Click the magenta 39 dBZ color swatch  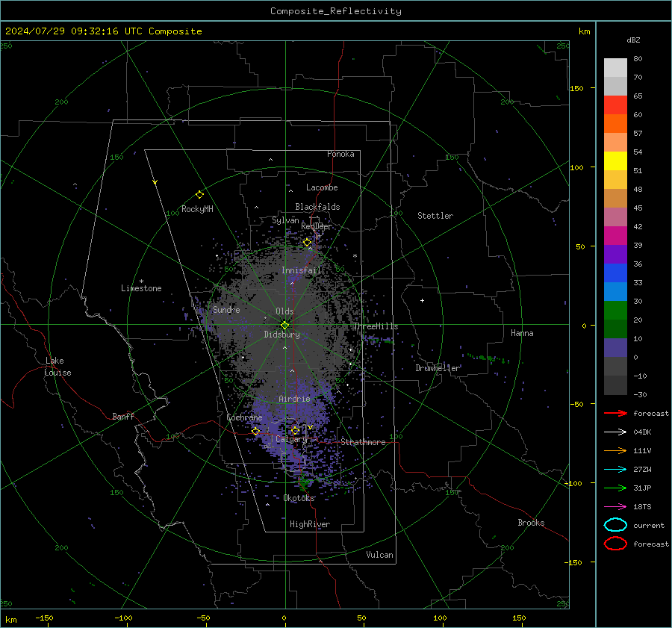point(615,236)
